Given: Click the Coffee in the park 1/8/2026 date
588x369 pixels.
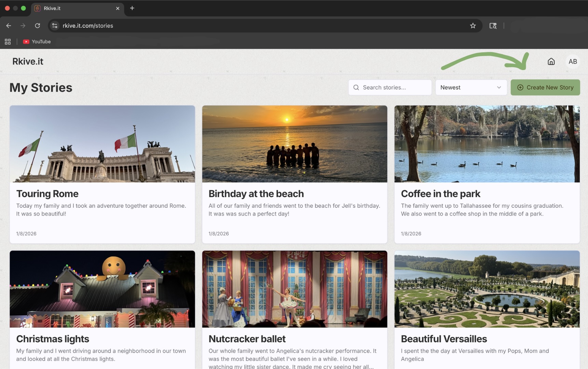Looking at the screenshot, I should pos(411,234).
